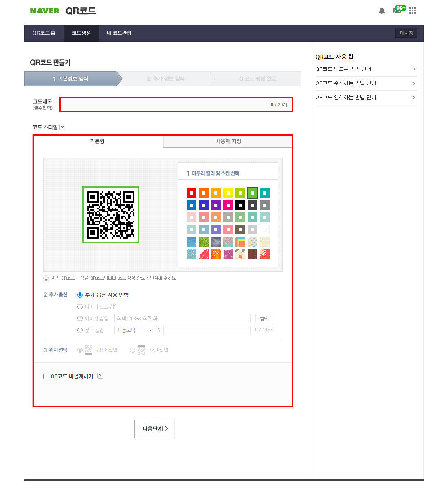The height and width of the screenshot is (488, 448).
Task: Select 상단 삽입 position radio
Action: [133, 350]
